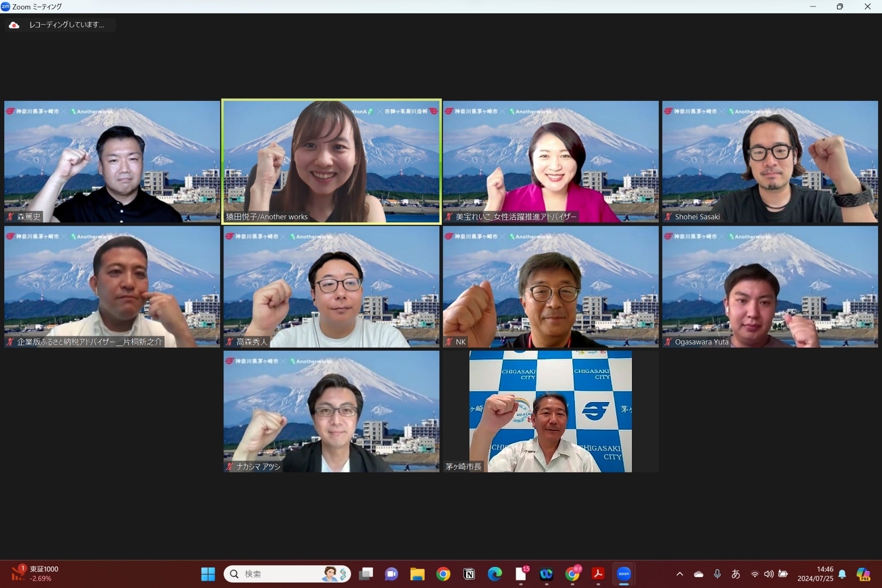Open the Zoom app in the taskbar

tap(624, 574)
